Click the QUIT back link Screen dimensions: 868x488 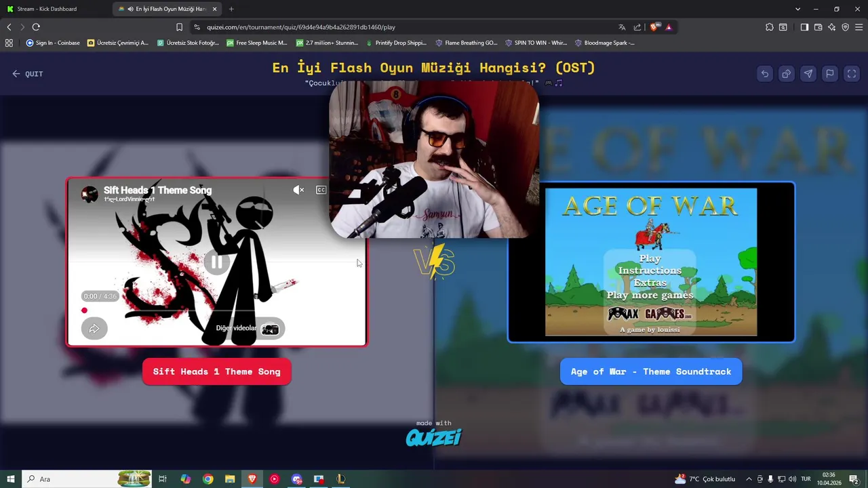coord(28,74)
